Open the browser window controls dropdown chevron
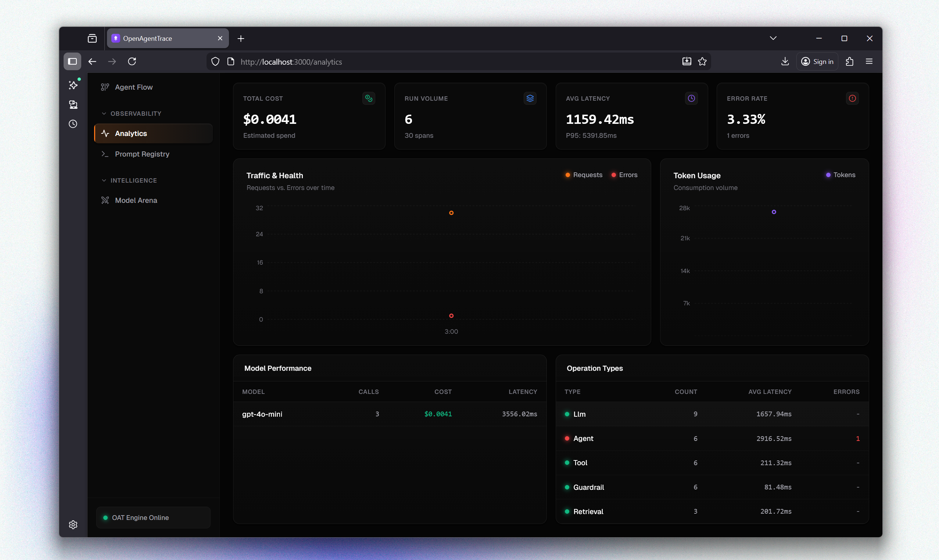The image size is (939, 560). click(x=773, y=38)
